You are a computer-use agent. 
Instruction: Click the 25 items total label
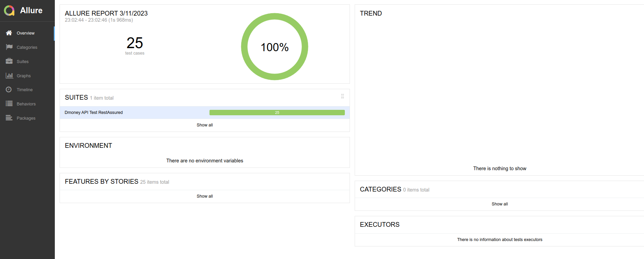(155, 182)
